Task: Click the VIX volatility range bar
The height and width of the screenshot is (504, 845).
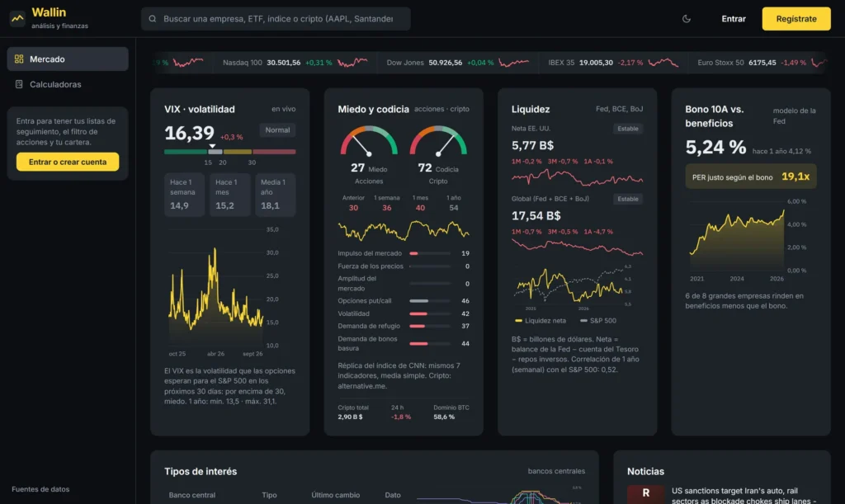Action: (230, 152)
